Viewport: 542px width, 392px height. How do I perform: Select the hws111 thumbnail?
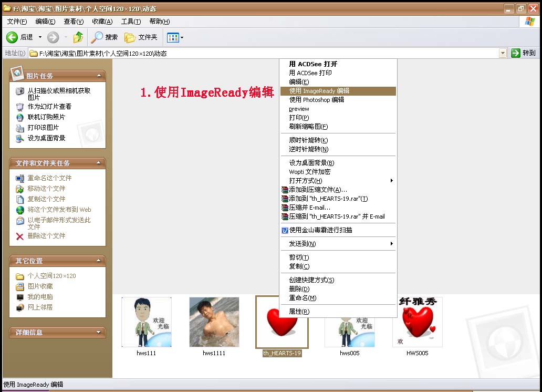click(x=146, y=322)
